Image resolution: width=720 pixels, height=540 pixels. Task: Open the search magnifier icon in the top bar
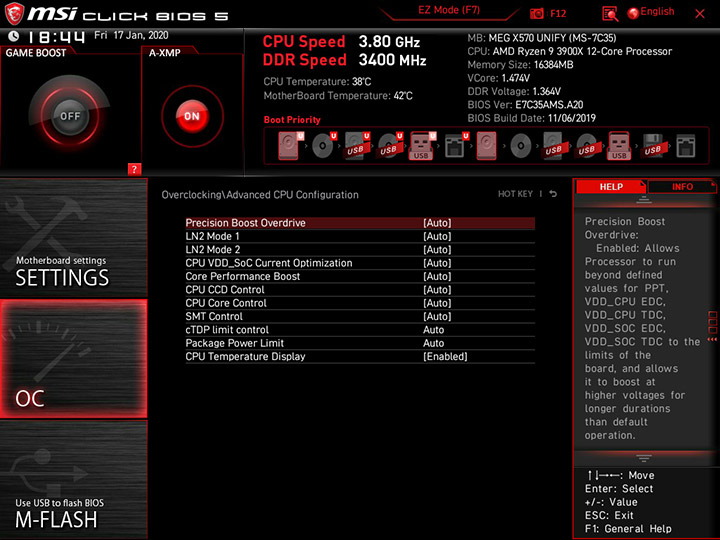(610, 14)
